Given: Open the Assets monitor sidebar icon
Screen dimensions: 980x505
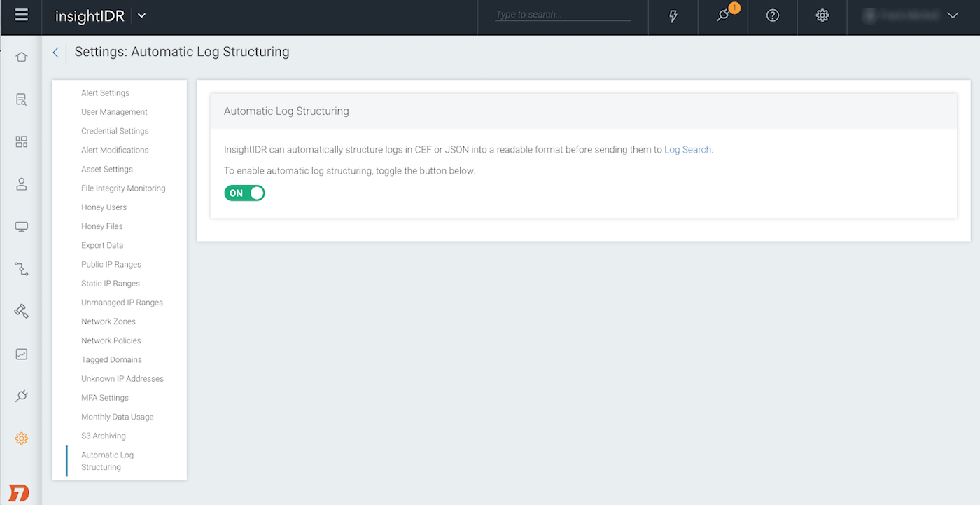Looking at the screenshot, I should [x=22, y=227].
